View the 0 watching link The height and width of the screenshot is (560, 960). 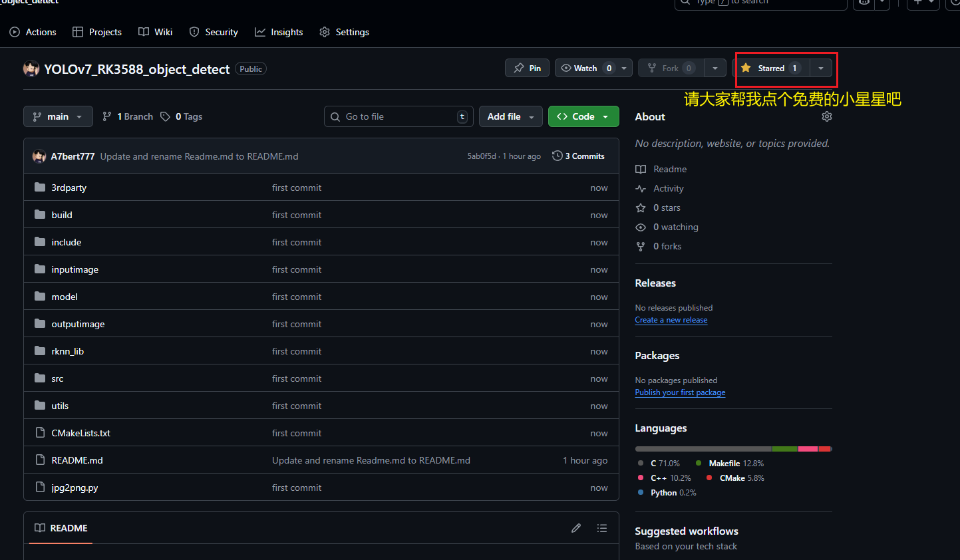[667, 227]
